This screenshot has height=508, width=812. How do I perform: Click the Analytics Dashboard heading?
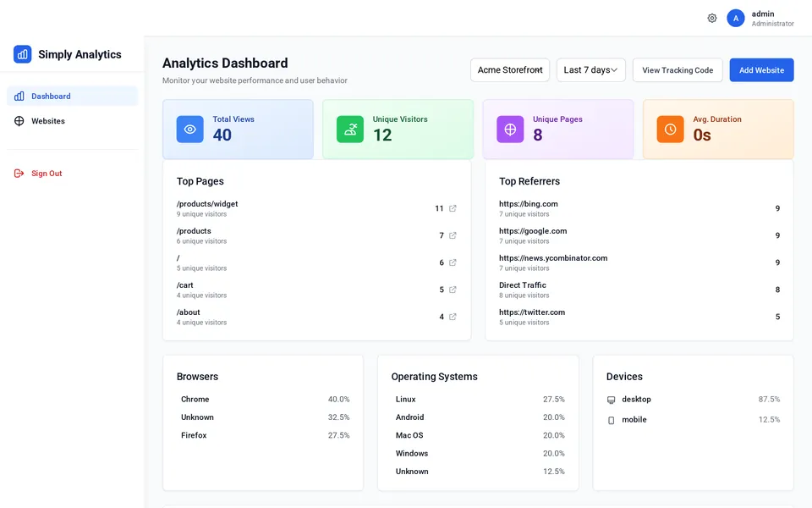pyautogui.click(x=225, y=63)
